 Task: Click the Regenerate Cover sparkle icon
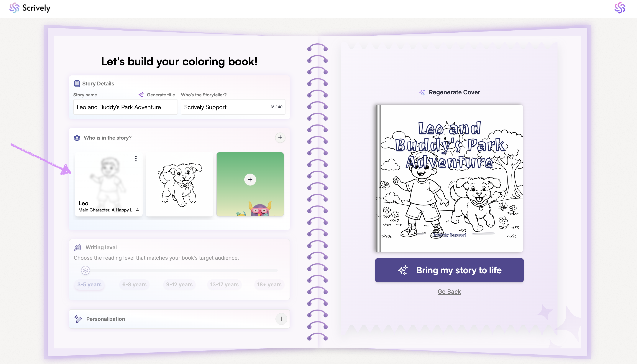click(x=422, y=92)
